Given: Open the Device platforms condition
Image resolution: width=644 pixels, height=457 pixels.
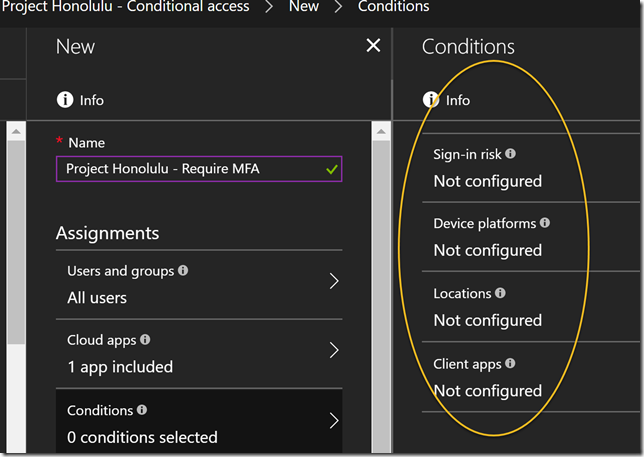Looking at the screenshot, I should tap(491, 238).
